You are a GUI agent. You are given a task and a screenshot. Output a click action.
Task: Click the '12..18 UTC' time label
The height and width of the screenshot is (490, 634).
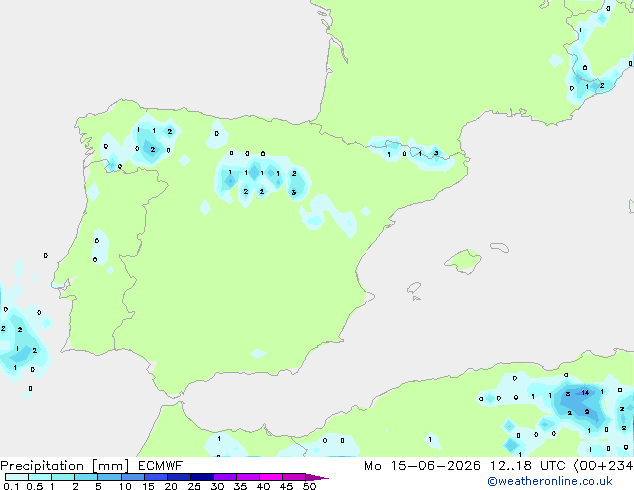[x=527, y=466]
